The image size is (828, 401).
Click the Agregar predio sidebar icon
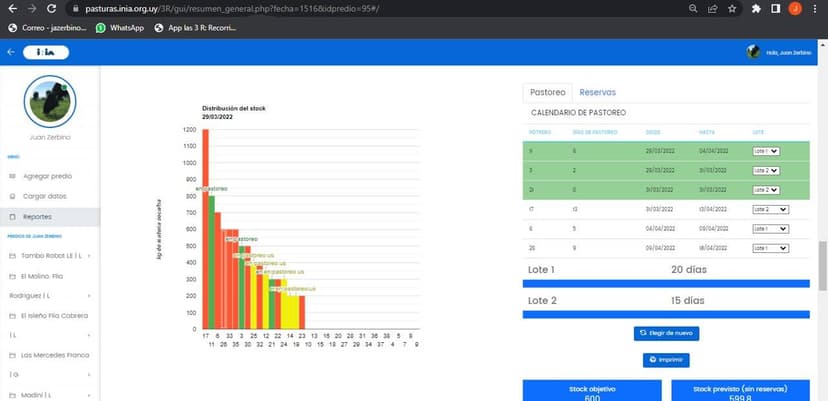(x=13, y=176)
